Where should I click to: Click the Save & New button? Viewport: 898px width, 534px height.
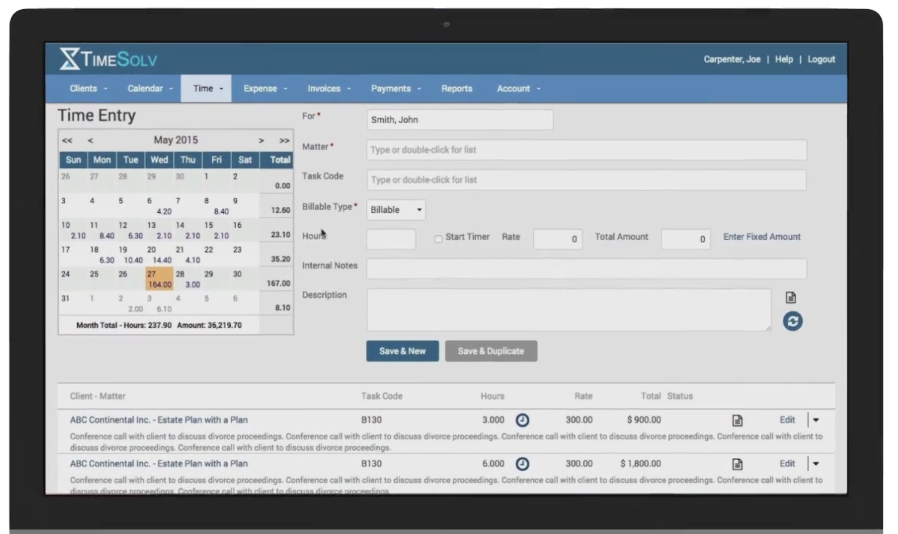(x=403, y=351)
